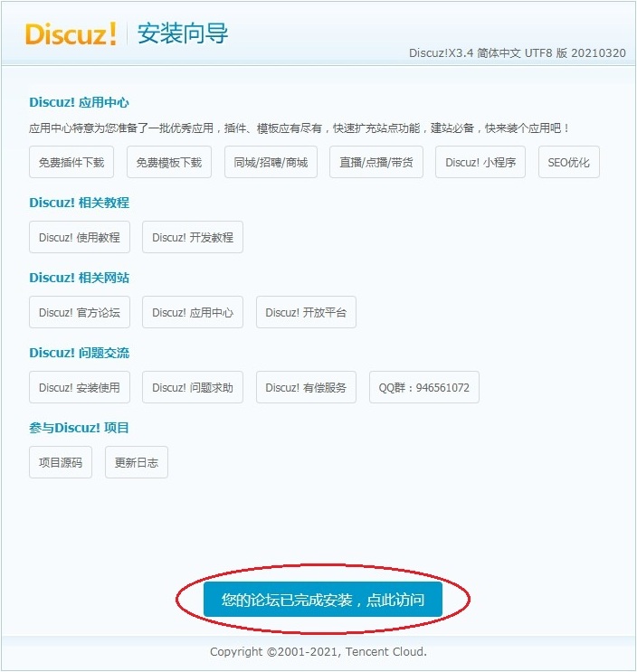
Task: Click version text Discuz!X3.4 简体中文 UTF8
Action: (518, 53)
